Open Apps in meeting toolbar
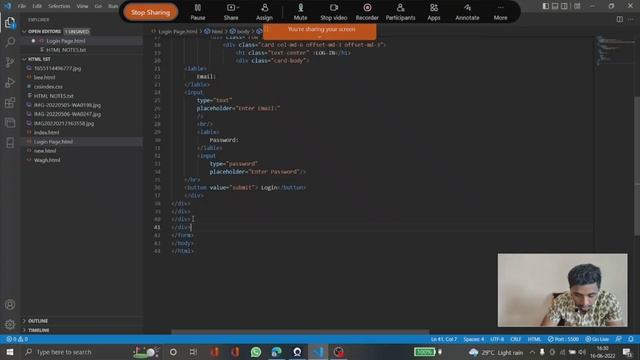Viewport: 640px width, 360px height. tap(434, 12)
